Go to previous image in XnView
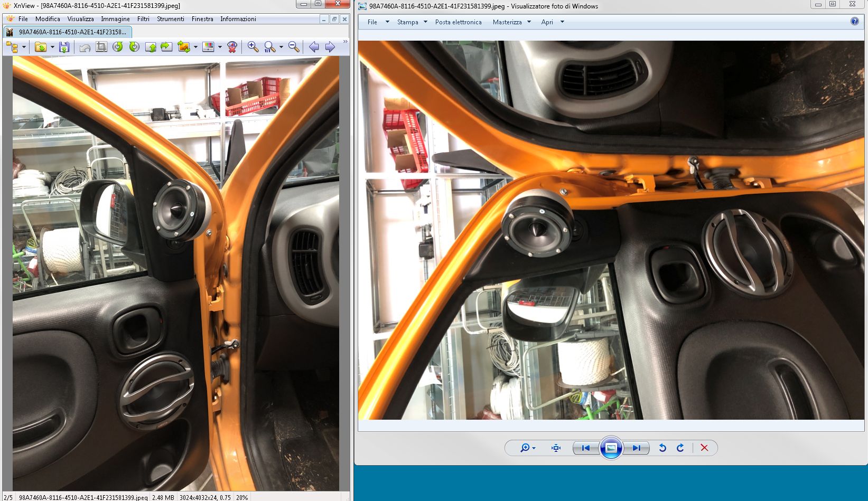 tap(314, 47)
